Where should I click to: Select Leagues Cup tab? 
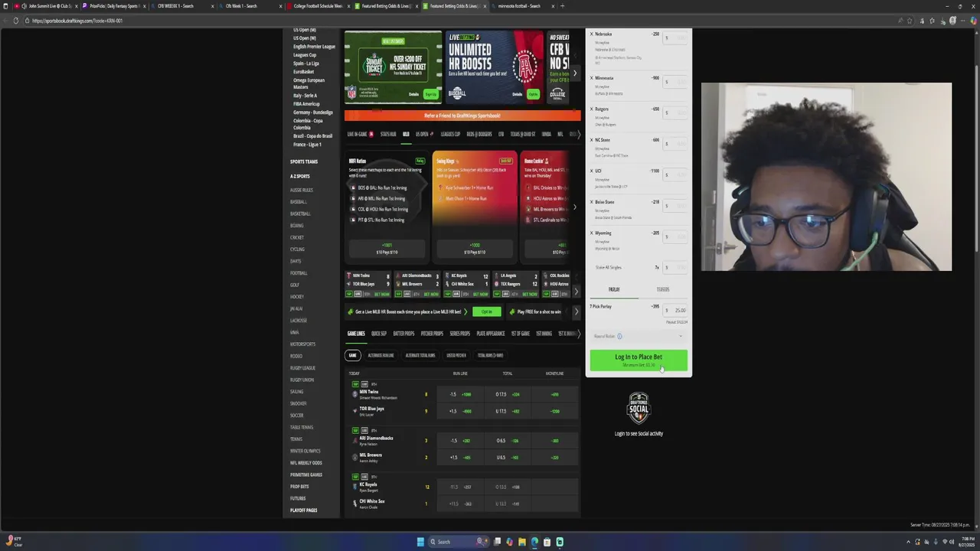pos(450,134)
